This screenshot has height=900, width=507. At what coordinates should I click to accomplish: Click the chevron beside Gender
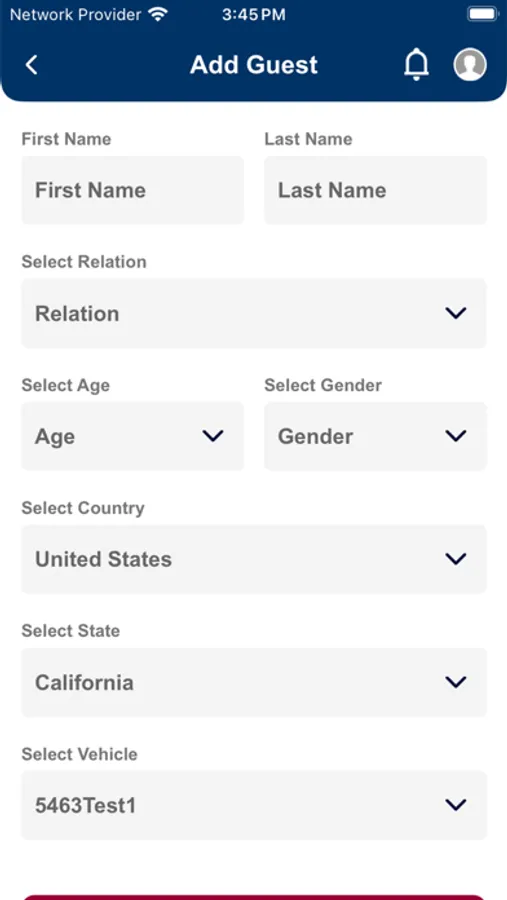point(456,436)
